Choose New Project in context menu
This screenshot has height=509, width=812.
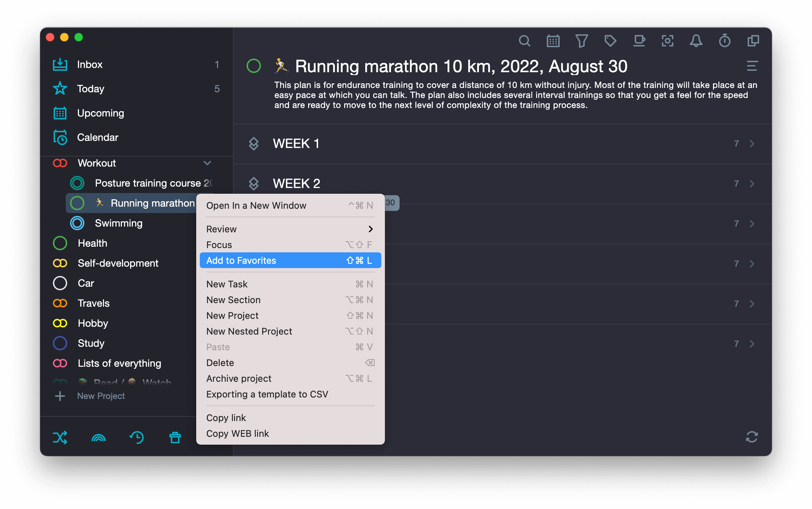click(x=290, y=316)
